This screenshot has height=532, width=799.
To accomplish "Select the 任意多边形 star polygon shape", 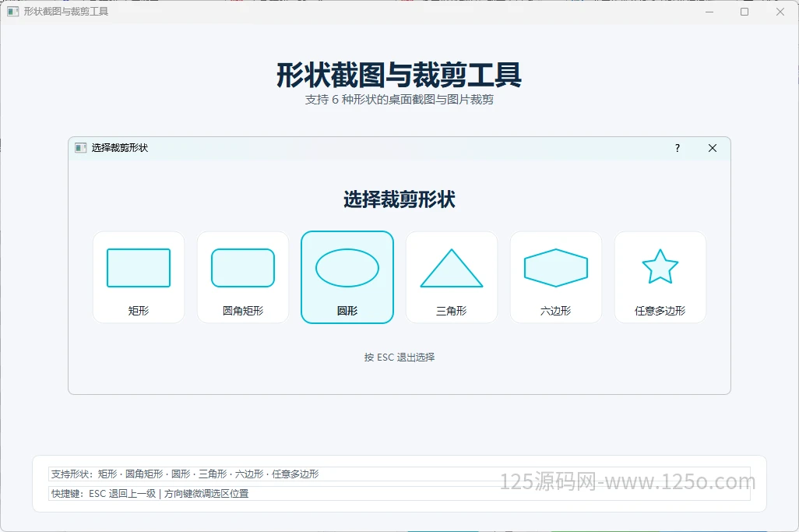I will (x=660, y=277).
